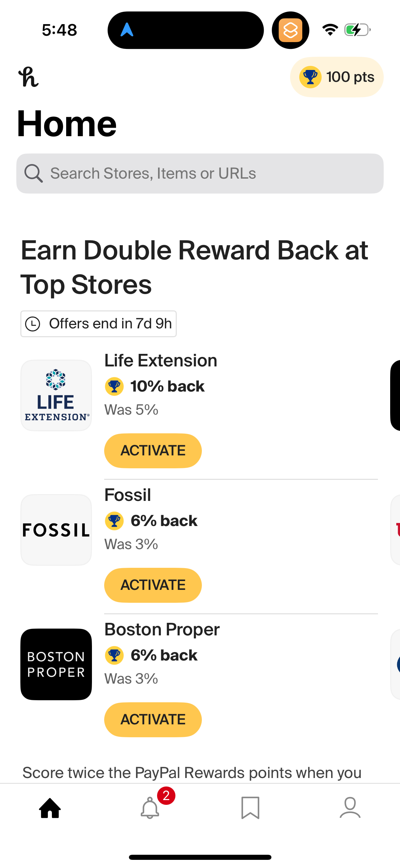Tap the search magnifying glass icon

coord(33,174)
